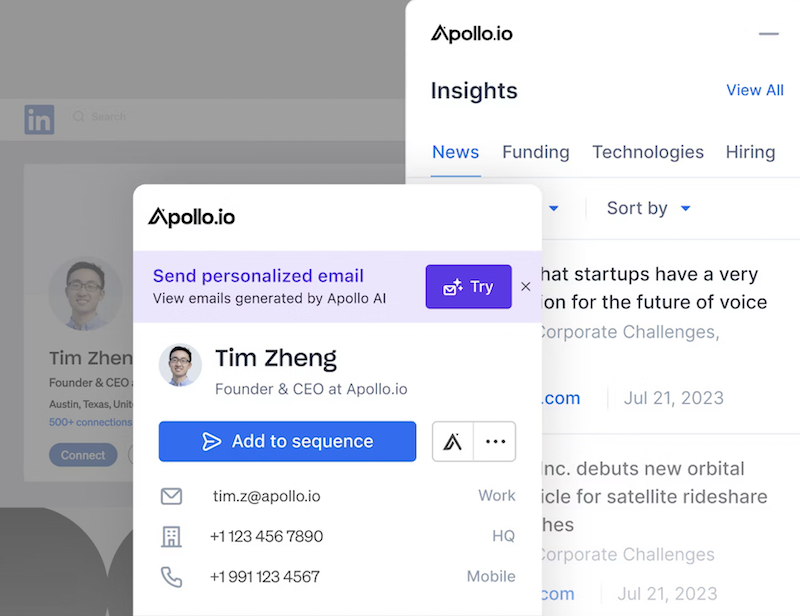Click the HQ building phone icon
The image size is (800, 616).
tap(171, 536)
